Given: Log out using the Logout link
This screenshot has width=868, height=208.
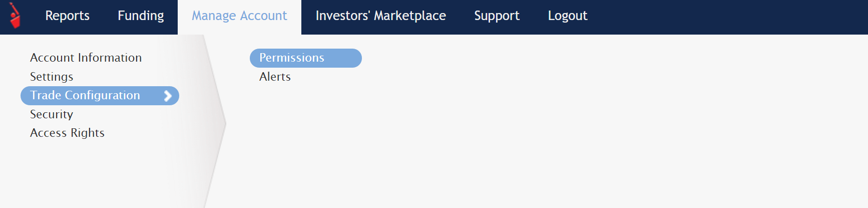Looking at the screenshot, I should click(x=567, y=16).
